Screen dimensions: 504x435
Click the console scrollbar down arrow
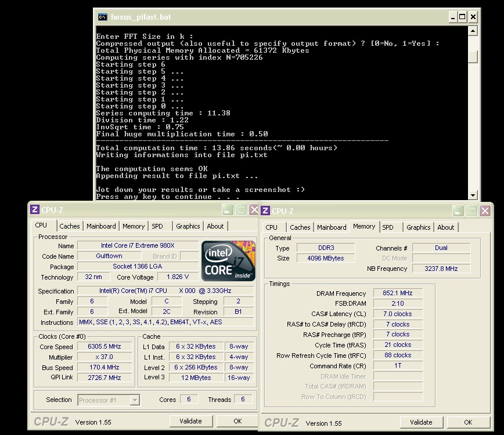click(x=473, y=195)
